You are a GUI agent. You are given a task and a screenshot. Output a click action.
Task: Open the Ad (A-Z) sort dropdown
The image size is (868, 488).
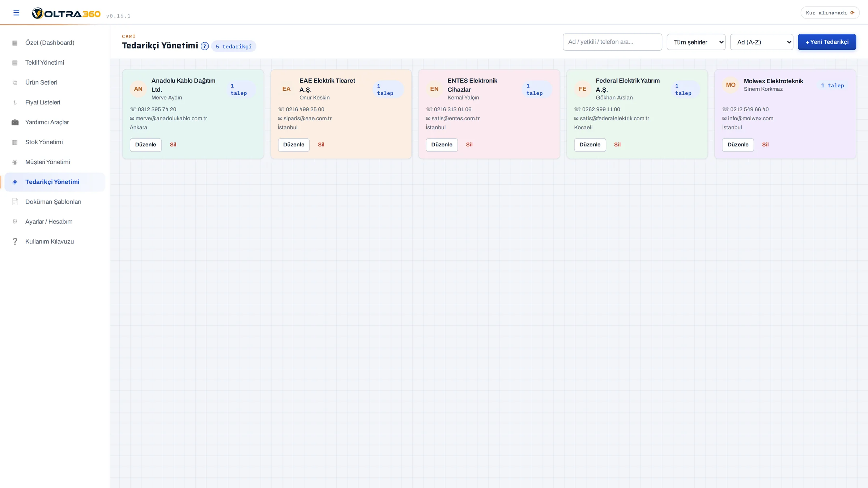point(762,42)
